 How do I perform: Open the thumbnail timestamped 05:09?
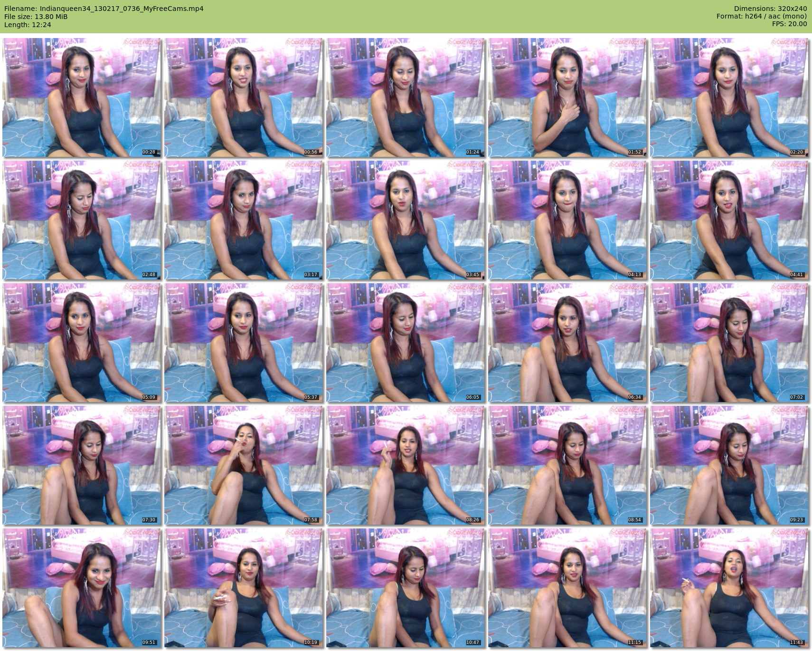pyautogui.click(x=82, y=343)
